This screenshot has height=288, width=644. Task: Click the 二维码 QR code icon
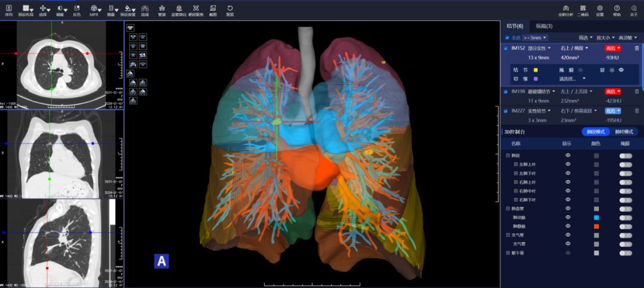point(583,8)
